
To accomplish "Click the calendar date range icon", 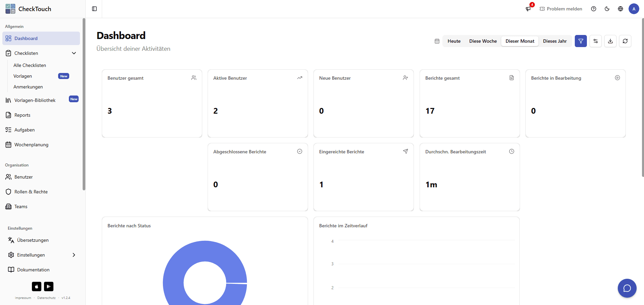I will click(437, 41).
